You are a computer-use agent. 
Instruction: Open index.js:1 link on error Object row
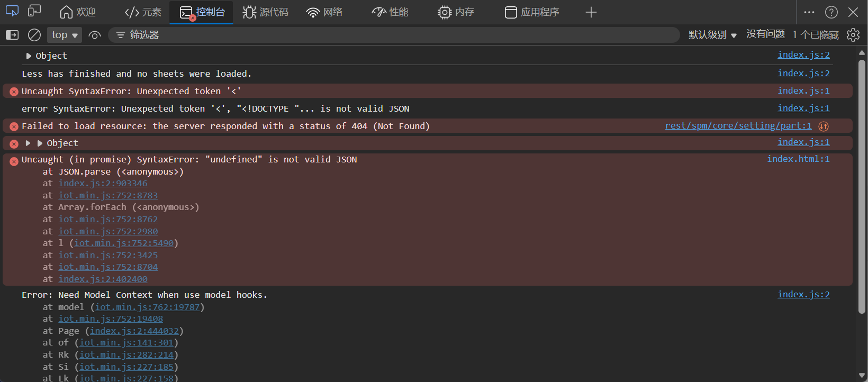(x=803, y=142)
